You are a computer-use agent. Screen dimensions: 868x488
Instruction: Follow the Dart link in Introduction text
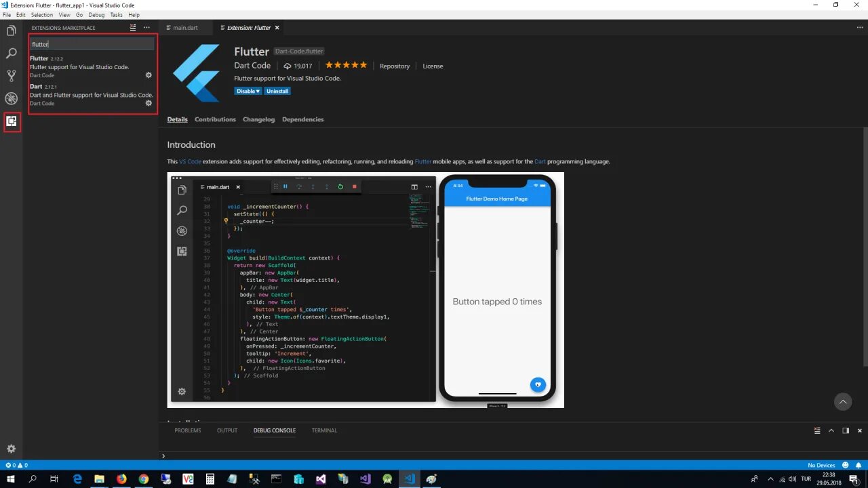click(x=540, y=162)
